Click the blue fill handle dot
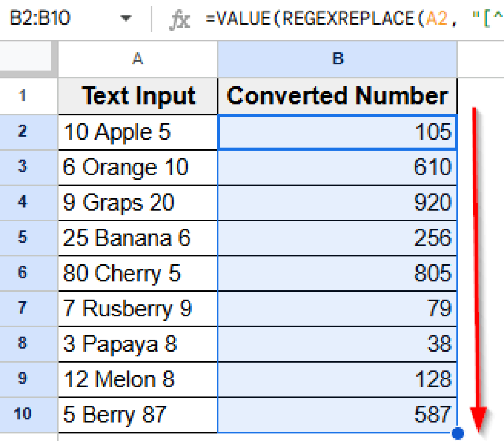 [458, 432]
